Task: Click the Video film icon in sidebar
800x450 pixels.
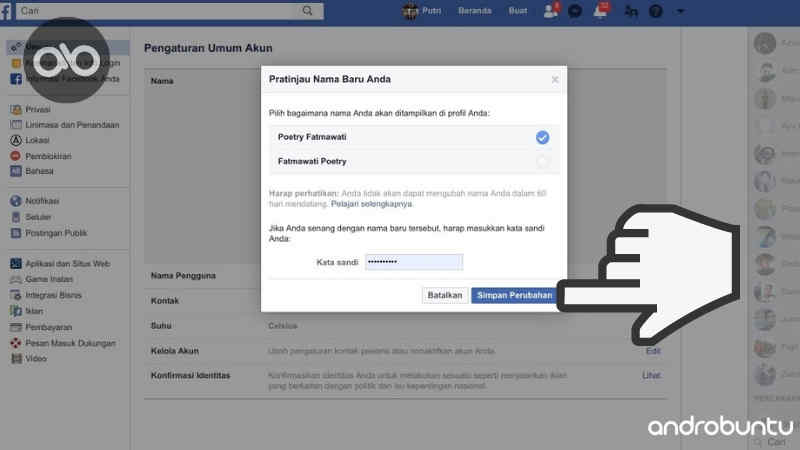Action: (x=16, y=358)
